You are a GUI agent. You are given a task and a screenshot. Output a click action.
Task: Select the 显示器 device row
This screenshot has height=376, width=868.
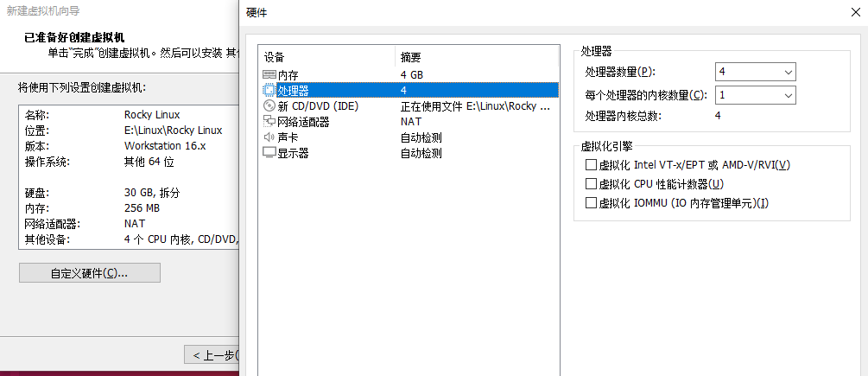pos(409,153)
